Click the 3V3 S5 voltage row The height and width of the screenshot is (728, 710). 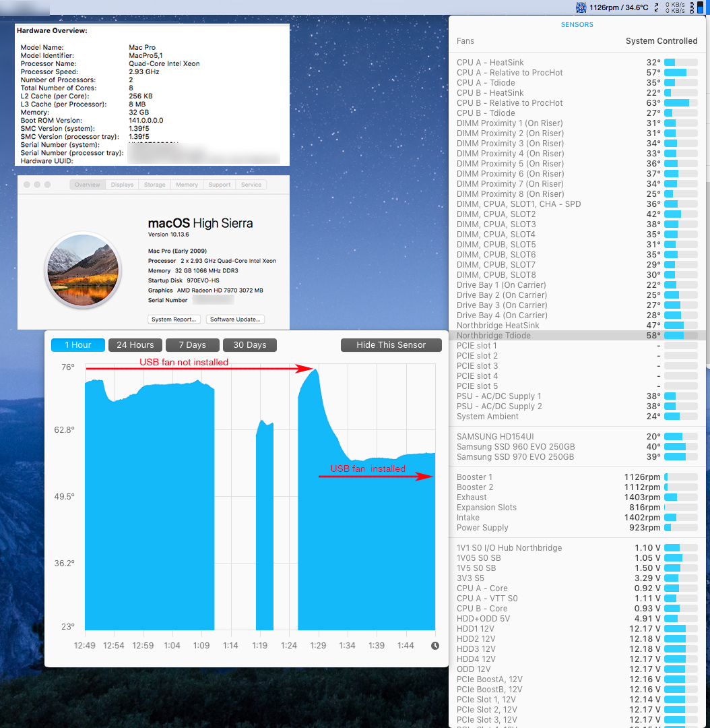(x=577, y=578)
